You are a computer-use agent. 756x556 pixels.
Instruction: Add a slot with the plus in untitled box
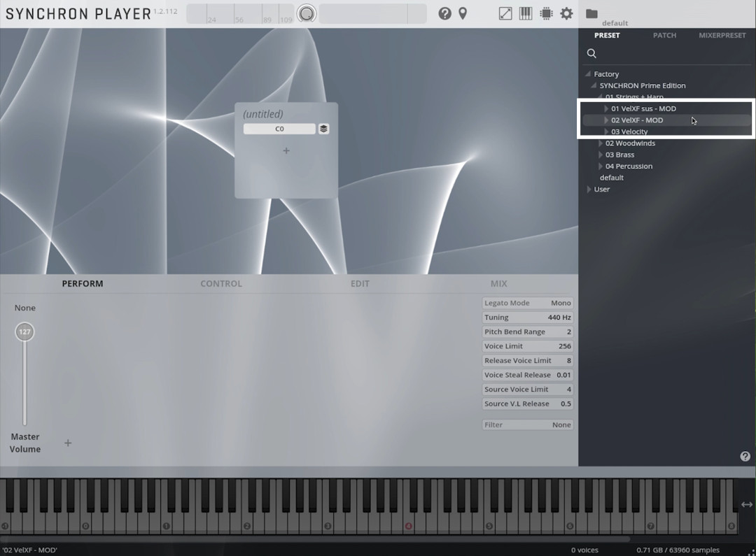click(x=286, y=151)
